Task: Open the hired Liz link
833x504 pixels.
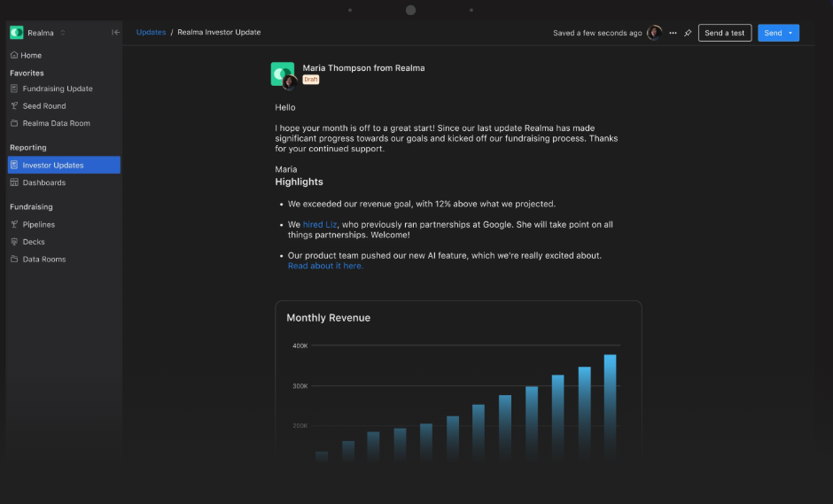Action: click(x=320, y=225)
